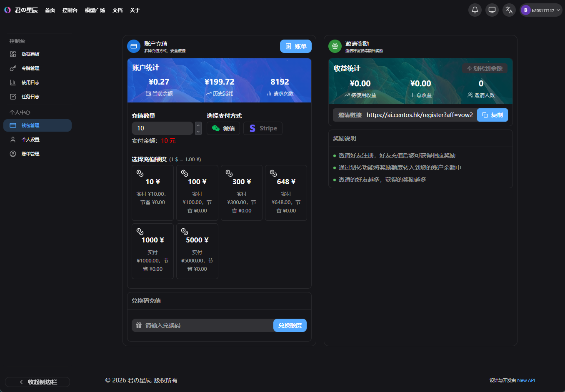565x392 pixels.
Task: Click the 充值数量 input field
Action: coord(162,128)
